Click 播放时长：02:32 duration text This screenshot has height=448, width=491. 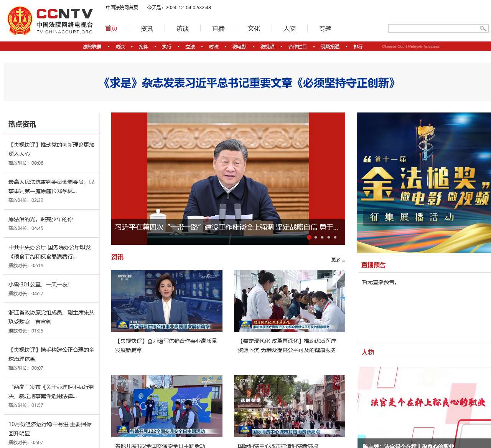(26, 200)
